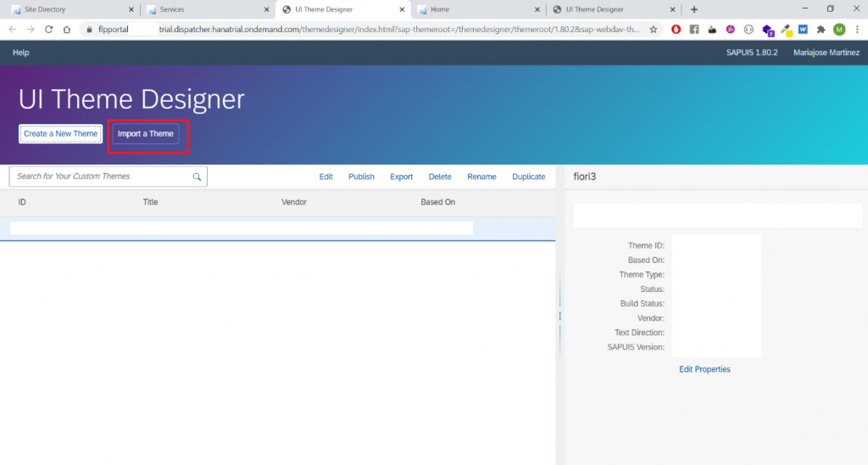Select the highlighted theme table row

click(277, 228)
